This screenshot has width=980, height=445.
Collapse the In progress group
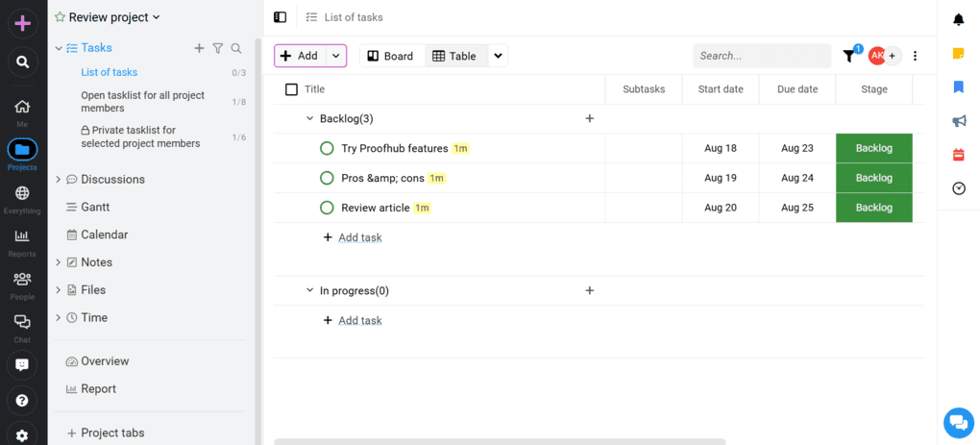[x=309, y=290]
